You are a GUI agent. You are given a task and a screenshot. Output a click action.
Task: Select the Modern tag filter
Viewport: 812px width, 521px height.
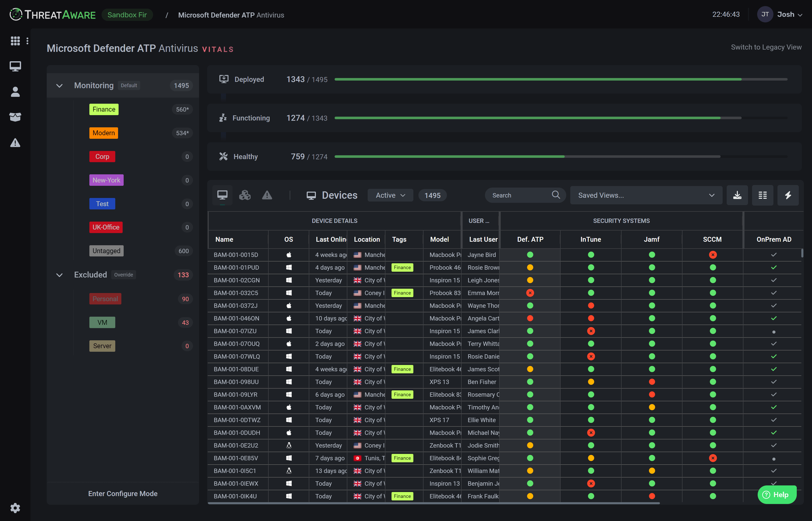pos(103,133)
